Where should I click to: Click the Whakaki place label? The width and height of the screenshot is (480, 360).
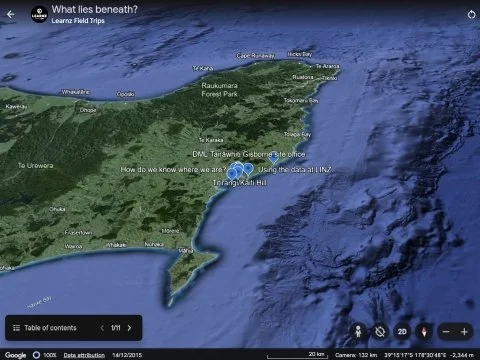pos(116,245)
